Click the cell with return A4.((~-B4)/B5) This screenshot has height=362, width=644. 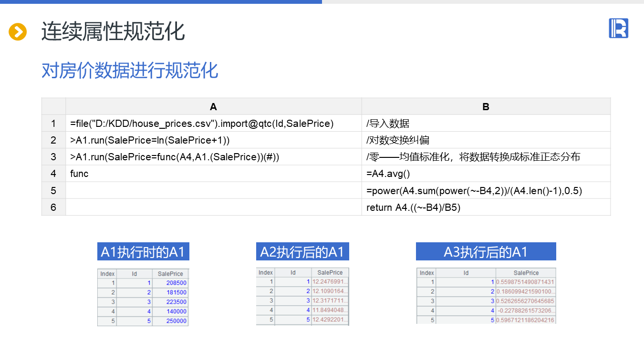(486, 207)
